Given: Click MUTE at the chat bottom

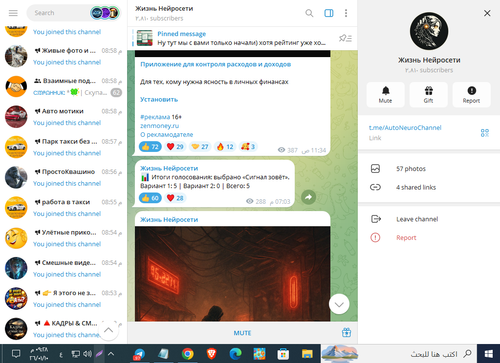Looking at the screenshot, I should 242,333.
